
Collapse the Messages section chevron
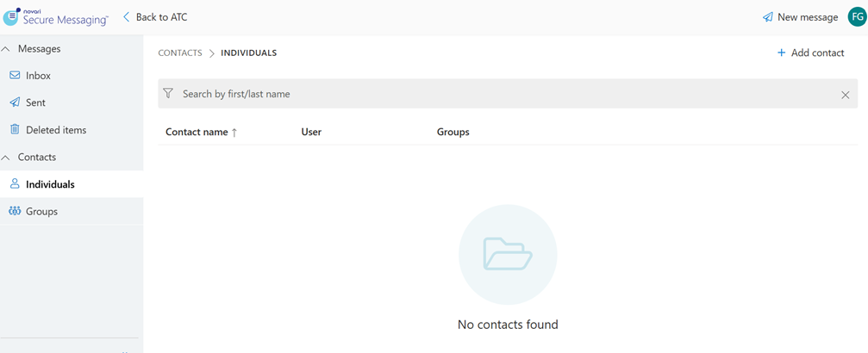pyautogui.click(x=5, y=49)
